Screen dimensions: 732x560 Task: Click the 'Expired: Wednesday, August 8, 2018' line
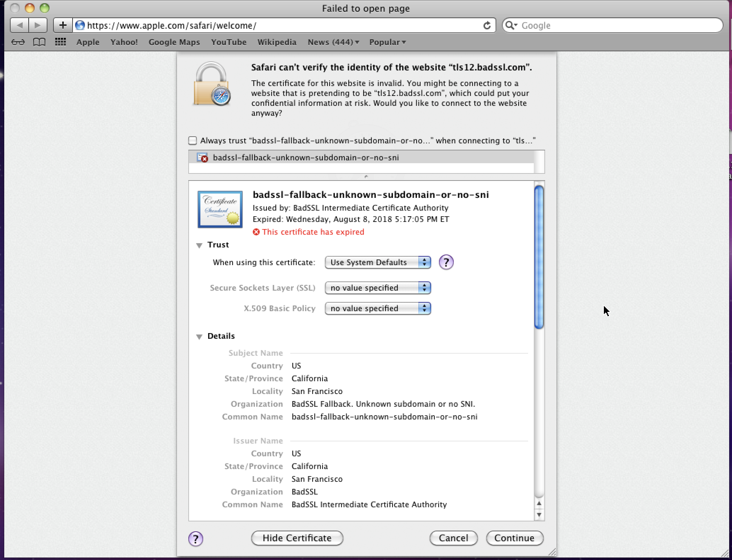point(351,219)
